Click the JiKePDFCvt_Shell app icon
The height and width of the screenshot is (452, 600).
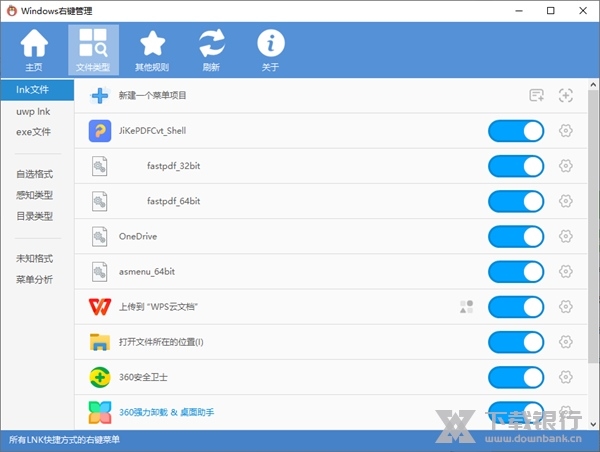[100, 131]
